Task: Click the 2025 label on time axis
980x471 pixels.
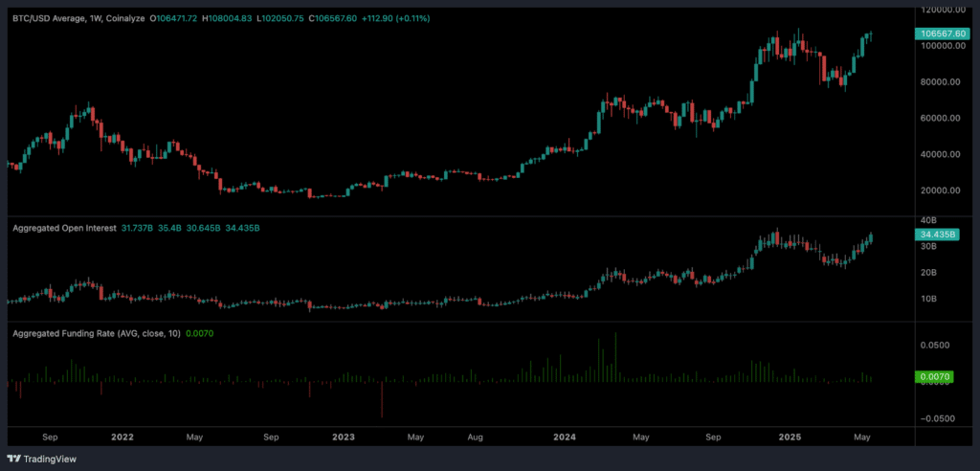Action: (x=788, y=437)
